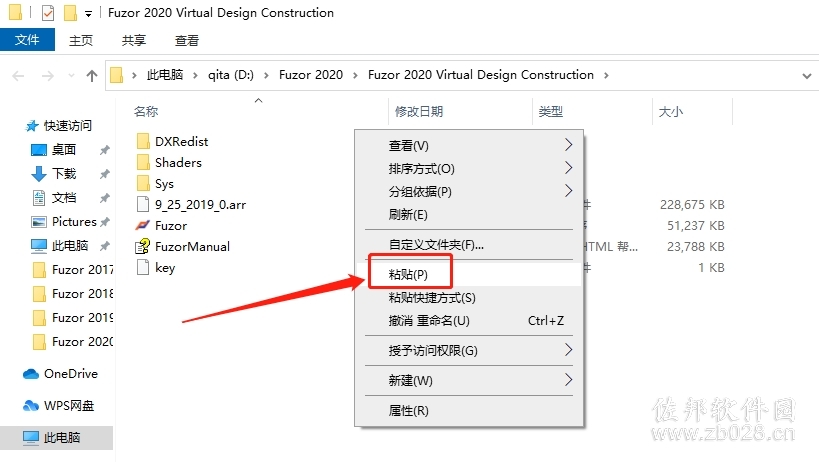Open Customize Quick Access Toolbar dropdown

[x=88, y=14]
